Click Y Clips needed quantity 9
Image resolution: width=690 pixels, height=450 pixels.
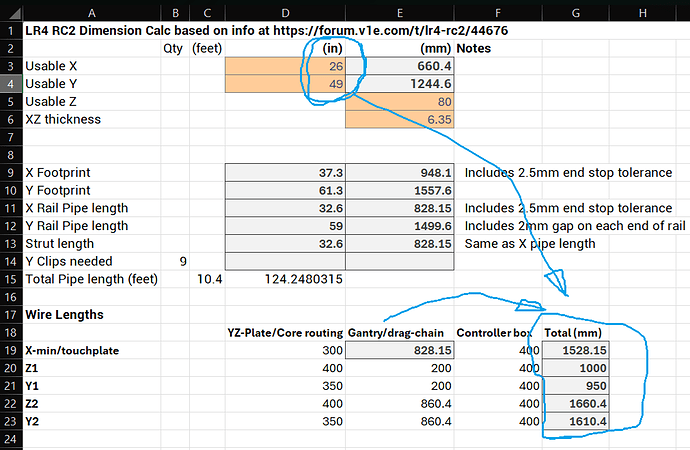click(183, 261)
